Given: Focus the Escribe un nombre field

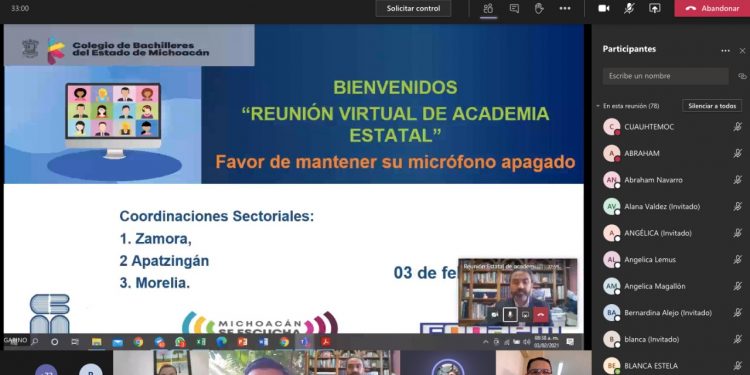Looking at the screenshot, I should (665, 76).
